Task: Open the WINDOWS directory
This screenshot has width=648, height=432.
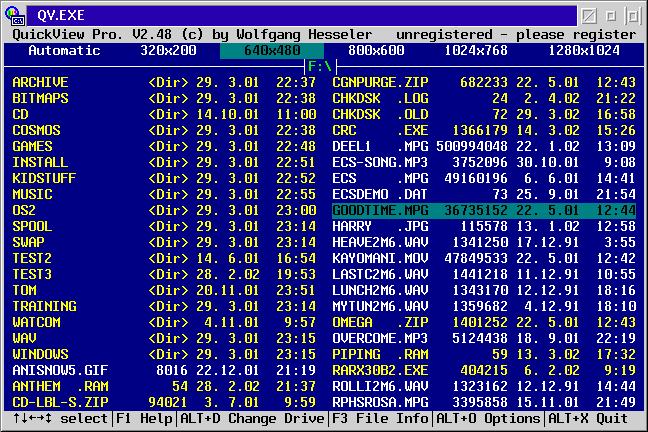Action: pyautogui.click(x=164, y=354)
